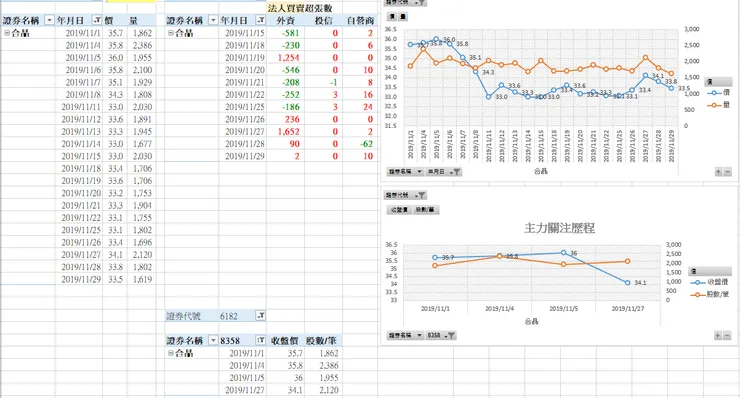Open 證券名稱 axis field button below bottom chart
Screen dimensions: 740x398
(x=405, y=336)
